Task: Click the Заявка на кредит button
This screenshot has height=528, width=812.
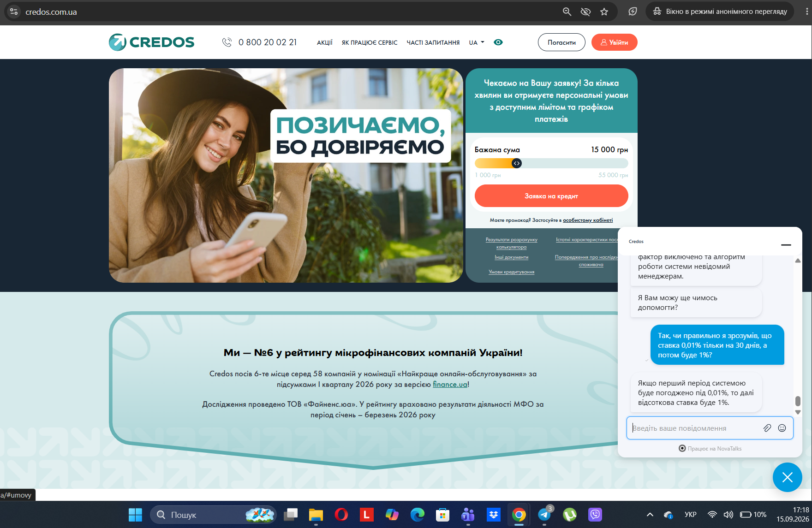Action: click(551, 196)
